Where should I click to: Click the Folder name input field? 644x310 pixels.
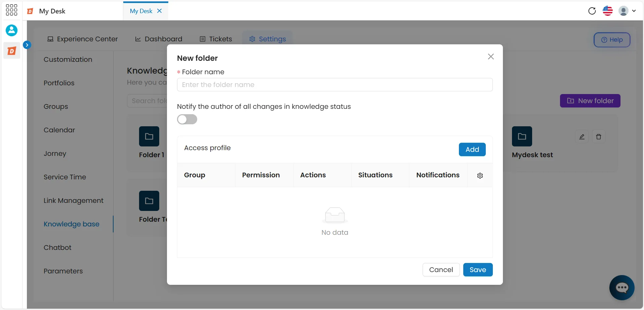tap(335, 85)
